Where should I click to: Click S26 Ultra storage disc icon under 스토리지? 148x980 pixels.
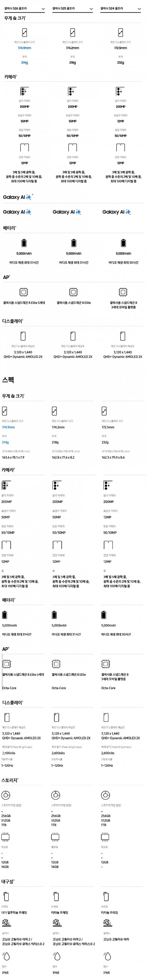point(6,795)
